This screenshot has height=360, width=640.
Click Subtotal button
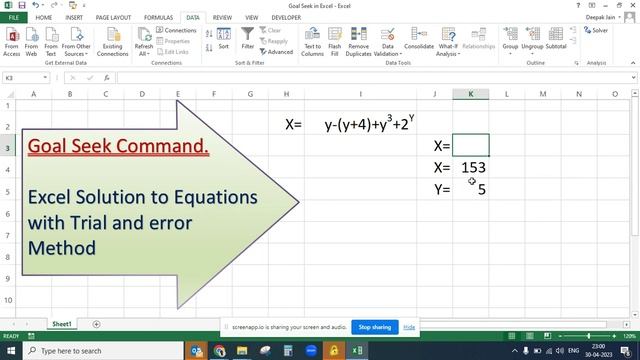556,39
